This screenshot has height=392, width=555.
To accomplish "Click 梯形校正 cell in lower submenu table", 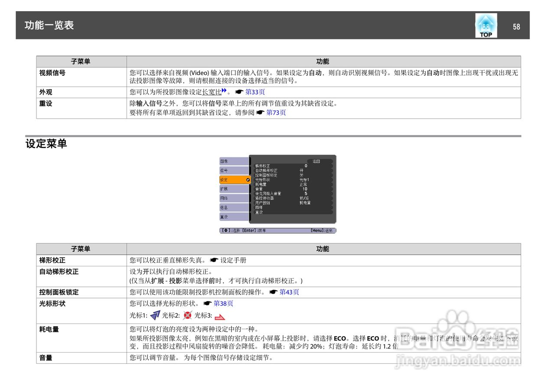I will pos(82,260).
